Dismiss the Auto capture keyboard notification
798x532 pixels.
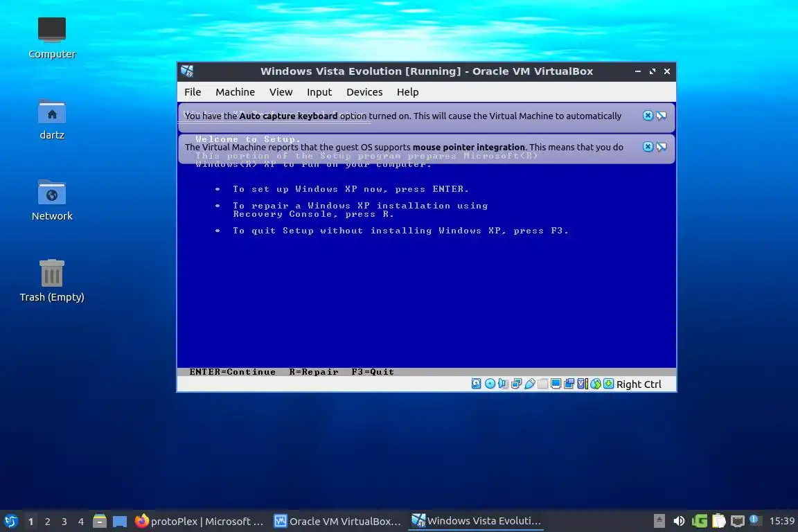[x=648, y=116]
